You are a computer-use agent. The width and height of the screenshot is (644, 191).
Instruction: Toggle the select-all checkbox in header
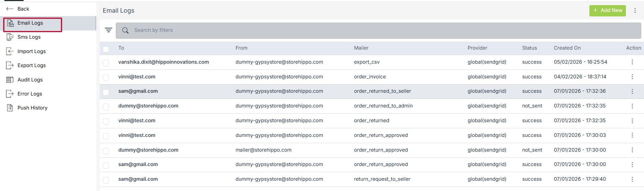(x=106, y=49)
